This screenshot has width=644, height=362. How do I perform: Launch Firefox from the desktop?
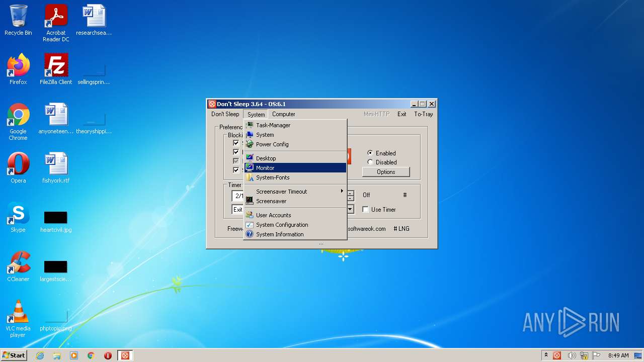[x=18, y=69]
